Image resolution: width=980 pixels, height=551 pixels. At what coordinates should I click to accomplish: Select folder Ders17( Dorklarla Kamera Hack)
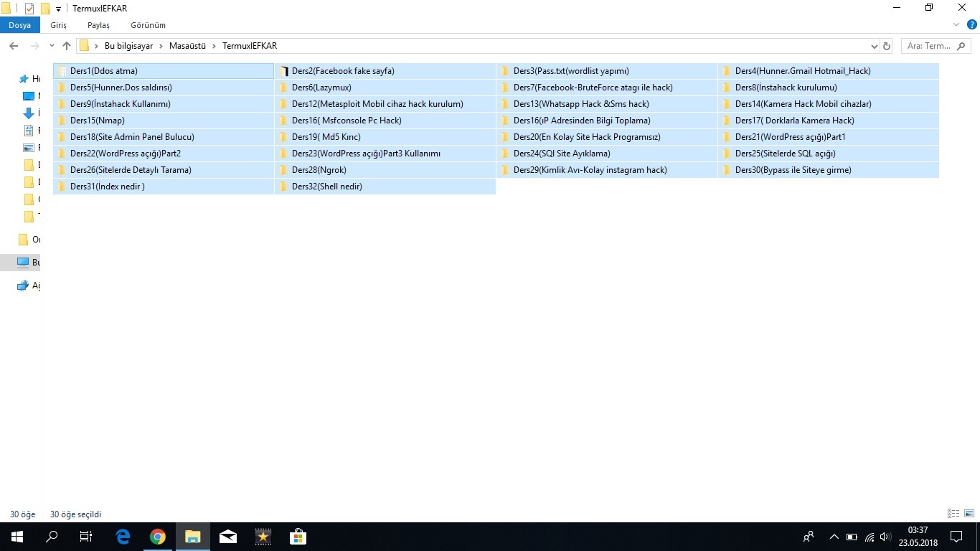(829, 121)
